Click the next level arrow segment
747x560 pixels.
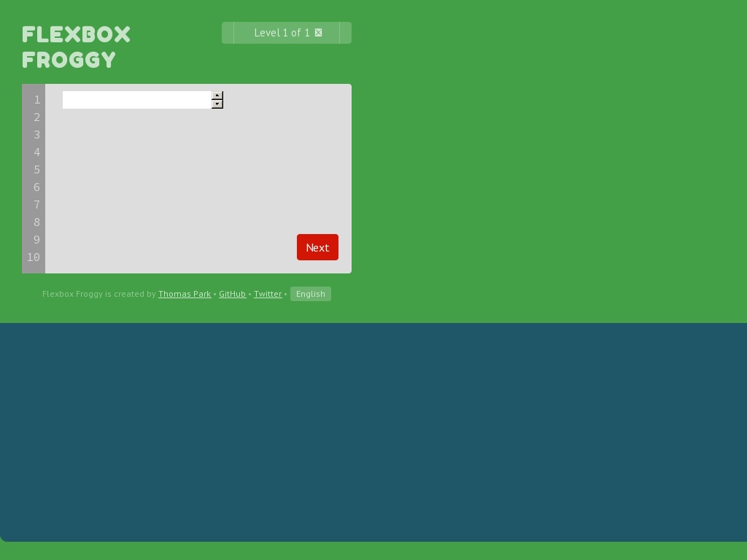pos(345,33)
